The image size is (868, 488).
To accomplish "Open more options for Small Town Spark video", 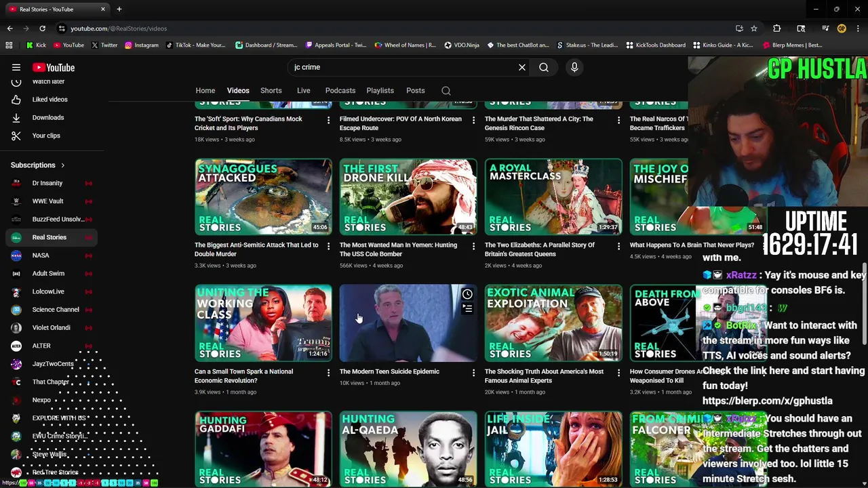I will point(328,373).
